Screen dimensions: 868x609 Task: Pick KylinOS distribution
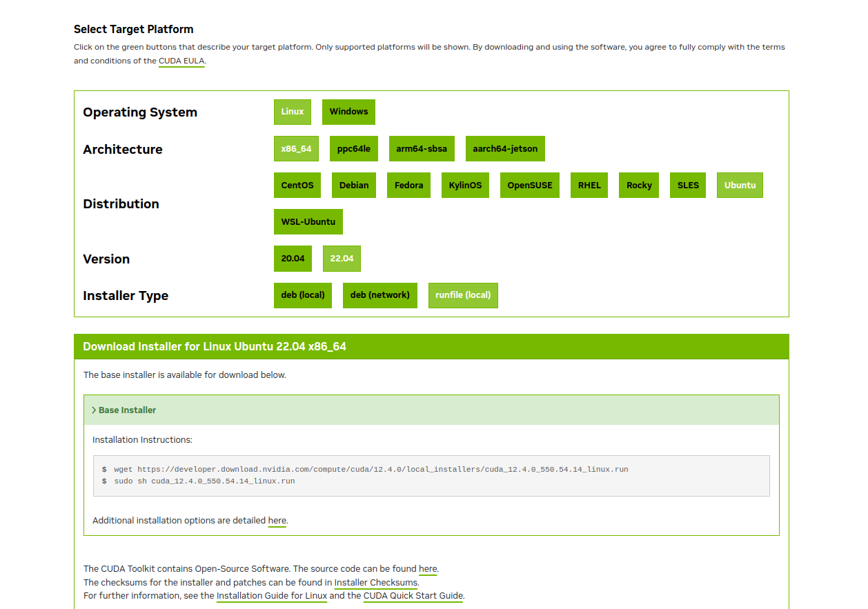(x=465, y=186)
